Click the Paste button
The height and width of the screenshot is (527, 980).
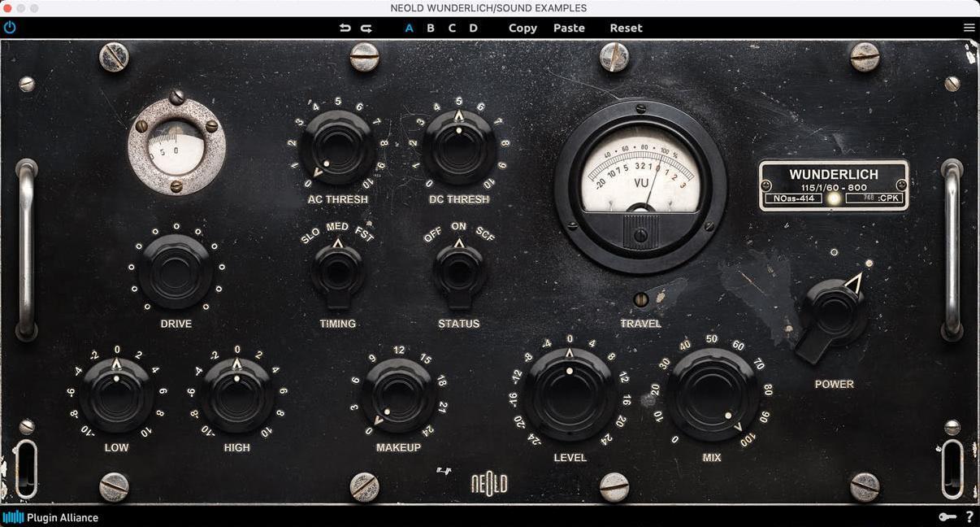[569, 28]
